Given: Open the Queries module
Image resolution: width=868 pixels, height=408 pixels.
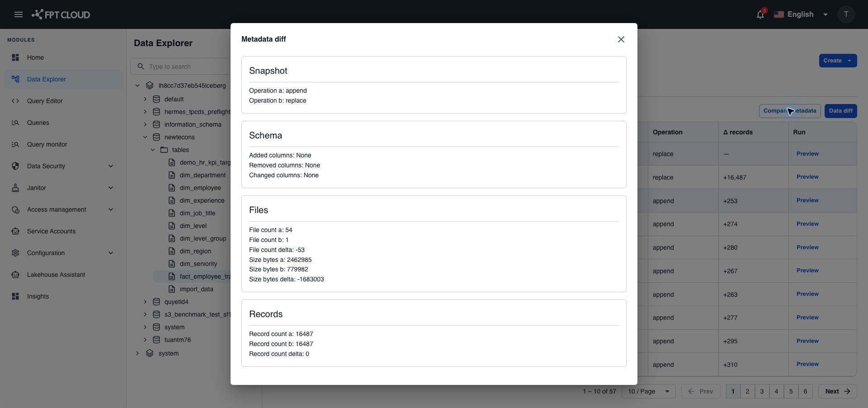Looking at the screenshot, I should 63,123.
